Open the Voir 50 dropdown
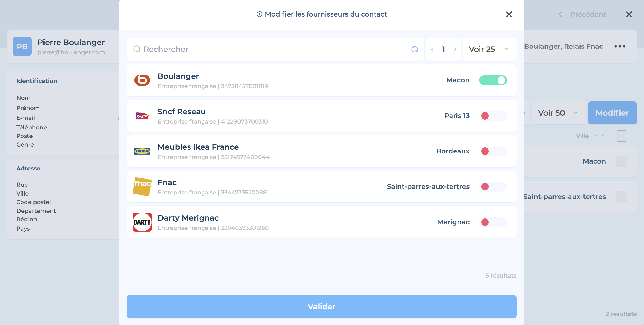Screen dimensions: 644x325 [558, 113]
